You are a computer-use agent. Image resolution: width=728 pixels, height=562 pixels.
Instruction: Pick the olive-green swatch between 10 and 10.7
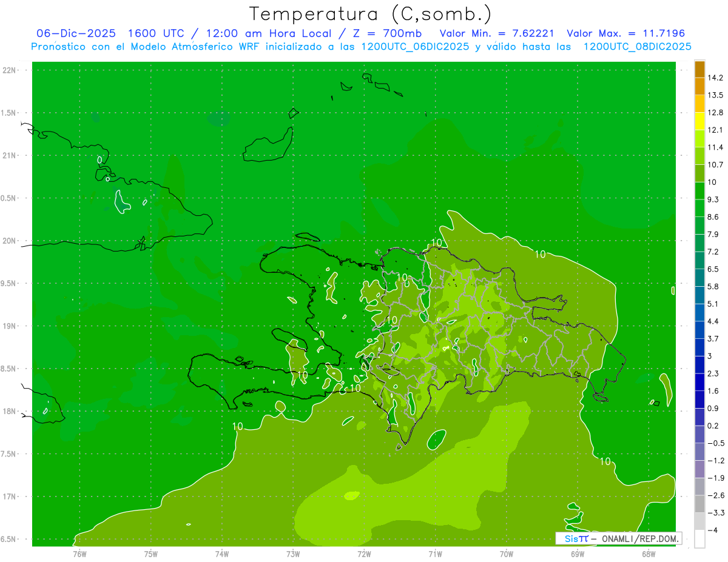pos(699,173)
